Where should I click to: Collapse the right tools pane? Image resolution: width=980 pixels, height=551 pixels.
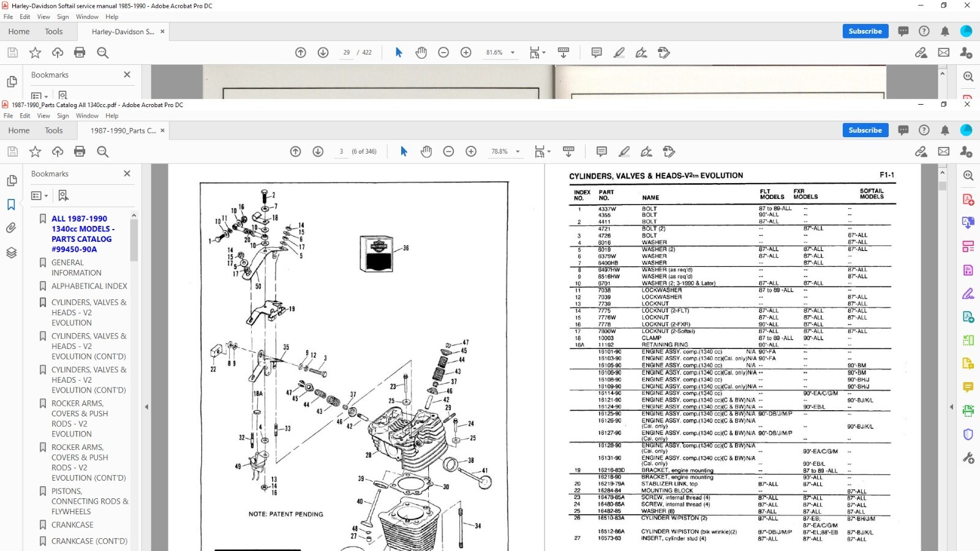951,407
